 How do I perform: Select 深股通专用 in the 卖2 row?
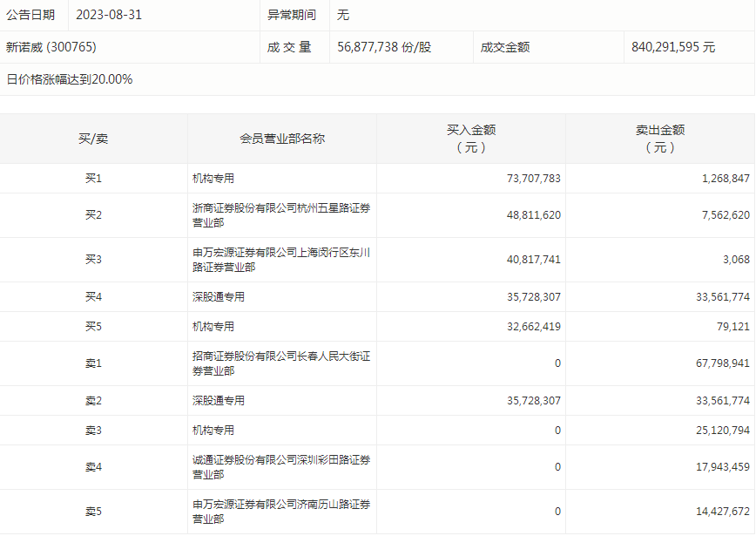[219, 400]
